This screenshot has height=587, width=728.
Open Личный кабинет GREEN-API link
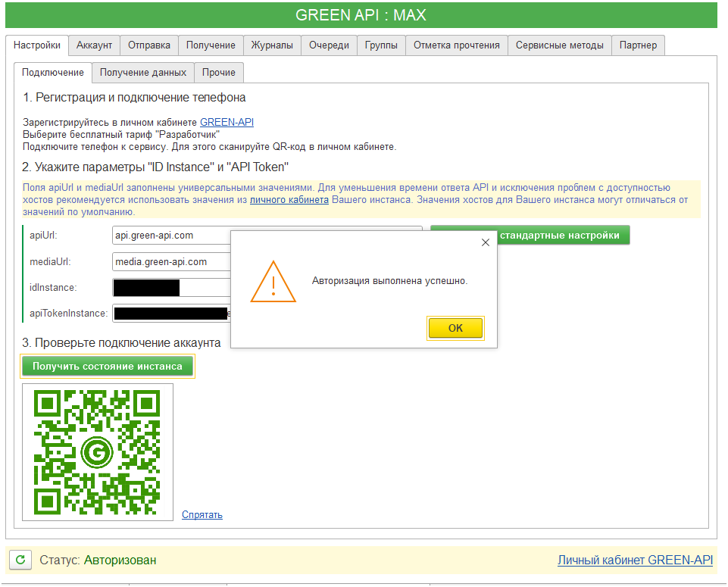tap(635, 560)
